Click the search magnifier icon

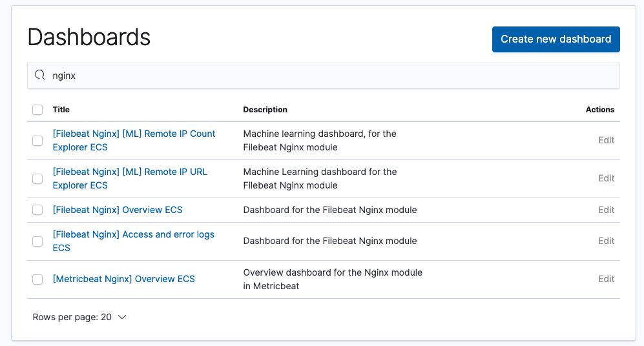click(x=40, y=76)
